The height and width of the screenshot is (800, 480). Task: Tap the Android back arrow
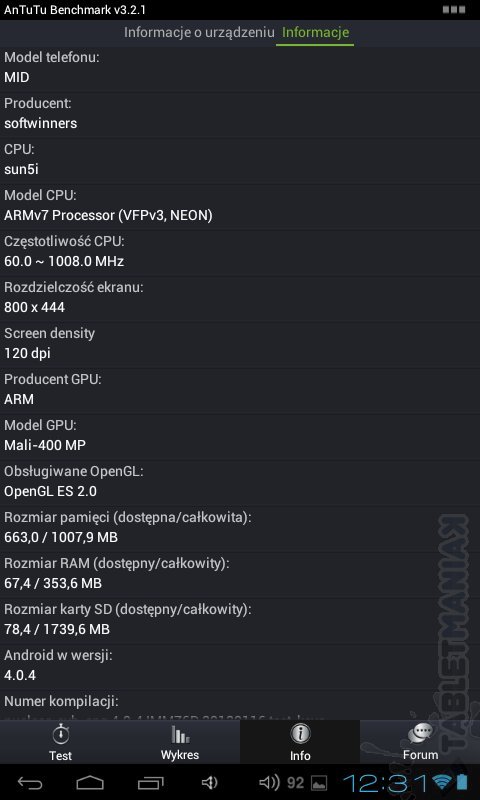pyautogui.click(x=31, y=782)
